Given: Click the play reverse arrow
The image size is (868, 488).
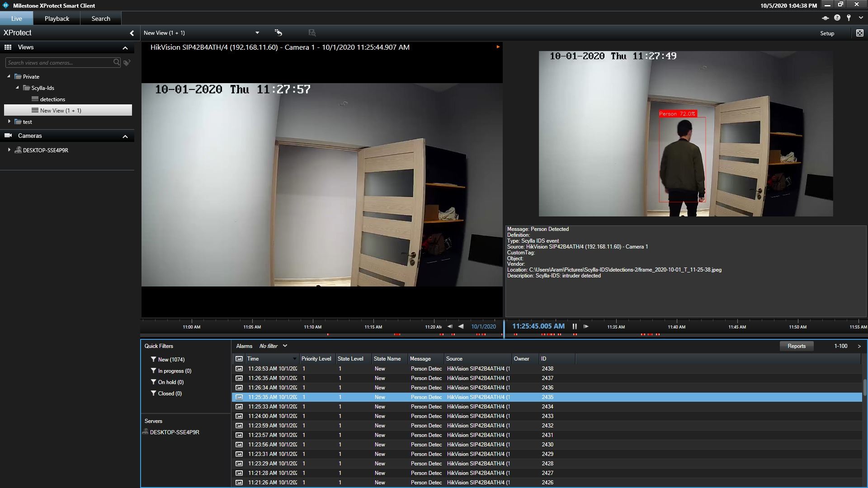Looking at the screenshot, I should click(x=461, y=326).
